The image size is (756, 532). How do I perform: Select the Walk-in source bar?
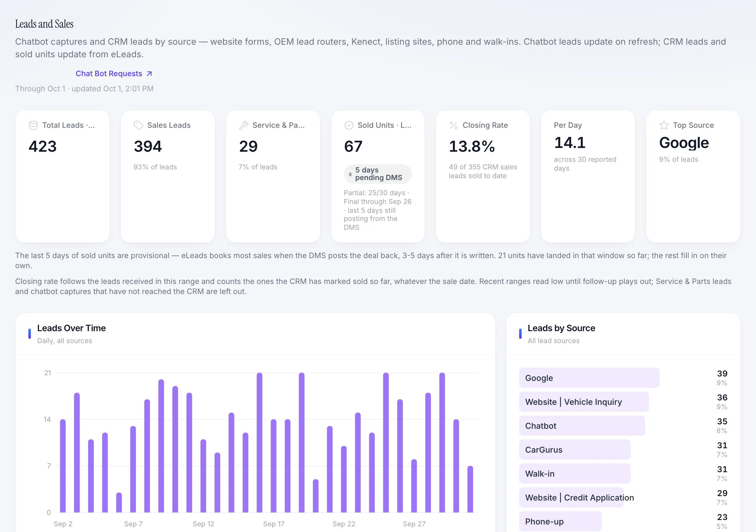(x=575, y=474)
